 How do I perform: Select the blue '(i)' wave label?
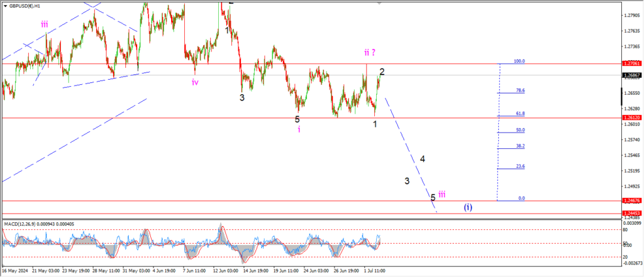point(469,207)
